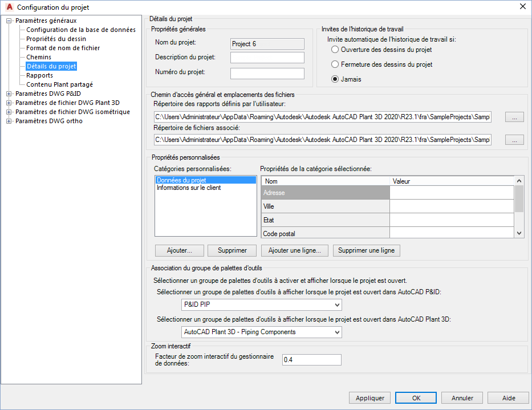532x410 pixels.
Task: Click the Nom column header
Action: pos(326,181)
